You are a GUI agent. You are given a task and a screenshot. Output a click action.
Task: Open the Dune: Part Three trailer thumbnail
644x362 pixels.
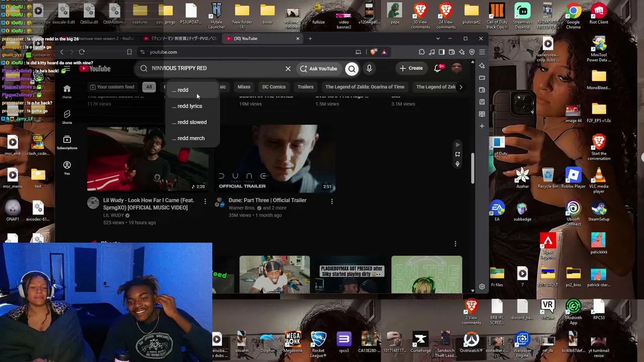[275, 159]
